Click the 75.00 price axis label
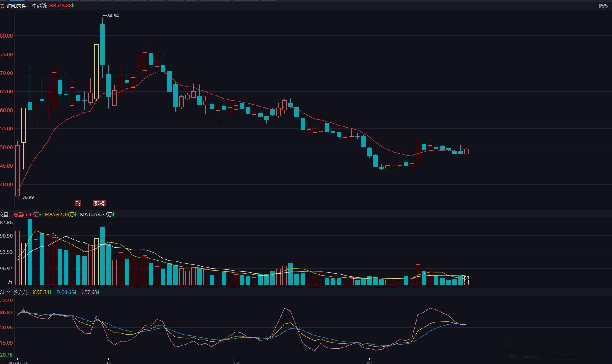This screenshot has height=364, width=612. click(x=6, y=54)
